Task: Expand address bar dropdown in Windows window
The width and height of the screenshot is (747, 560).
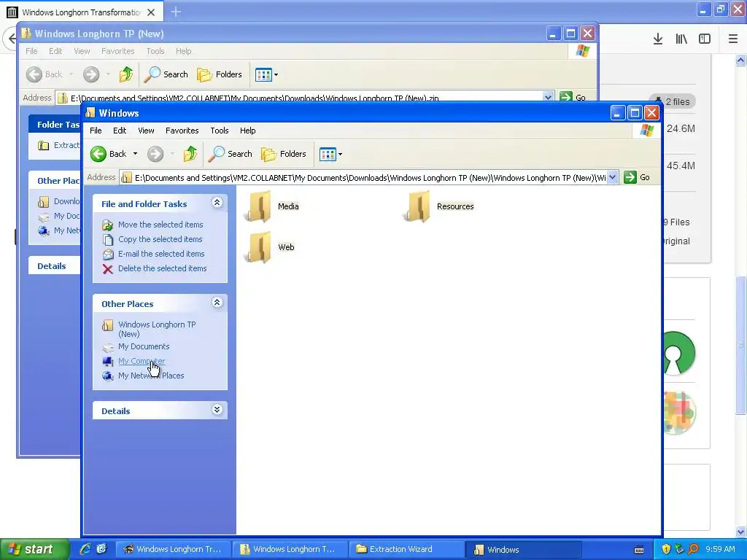Action: 613,178
